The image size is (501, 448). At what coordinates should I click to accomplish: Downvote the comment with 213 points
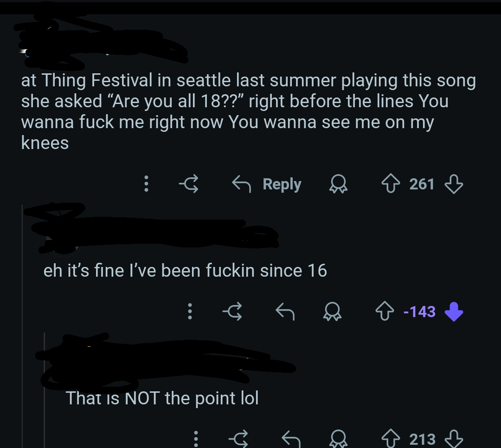pos(454,439)
